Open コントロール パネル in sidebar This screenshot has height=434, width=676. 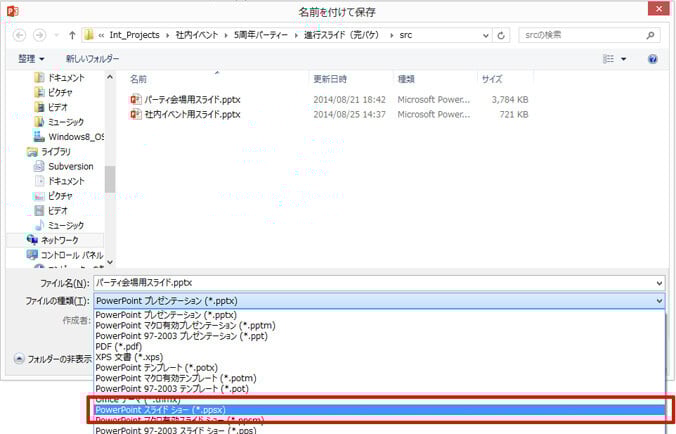pyautogui.click(x=72, y=255)
